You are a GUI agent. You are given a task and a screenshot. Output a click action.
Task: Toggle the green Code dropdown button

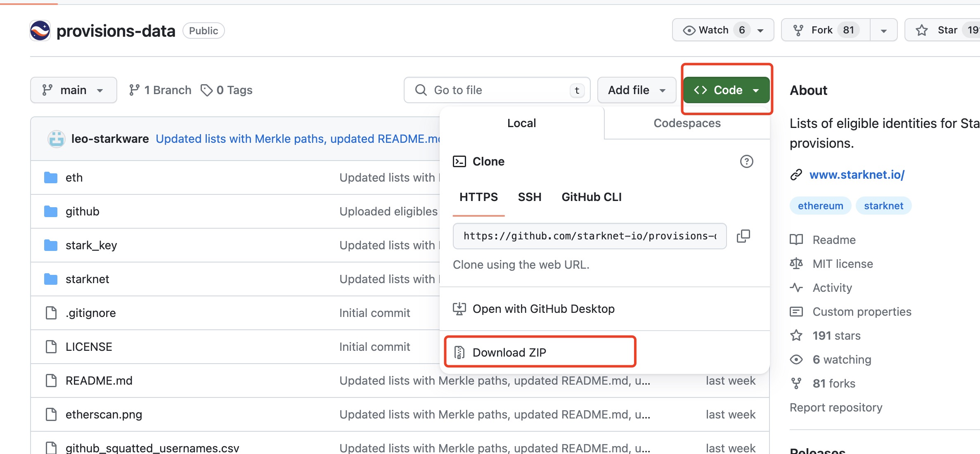pos(727,90)
